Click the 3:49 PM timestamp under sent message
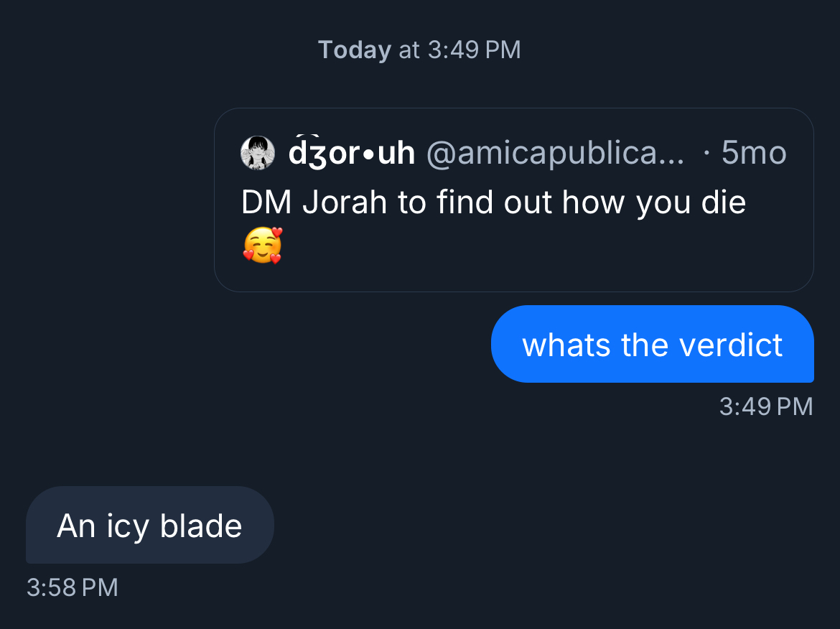The width and height of the screenshot is (840, 629). pyautogui.click(x=765, y=406)
